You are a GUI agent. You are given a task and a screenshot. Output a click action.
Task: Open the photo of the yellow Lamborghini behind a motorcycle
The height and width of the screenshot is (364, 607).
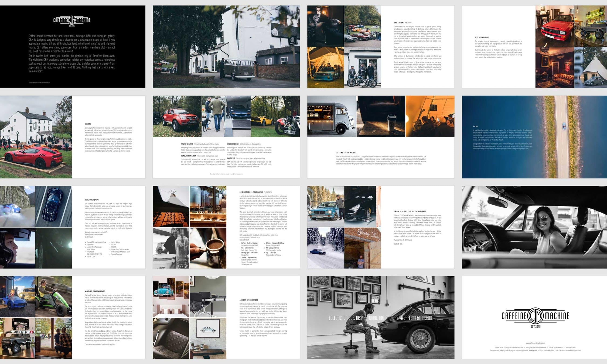click(x=275, y=116)
